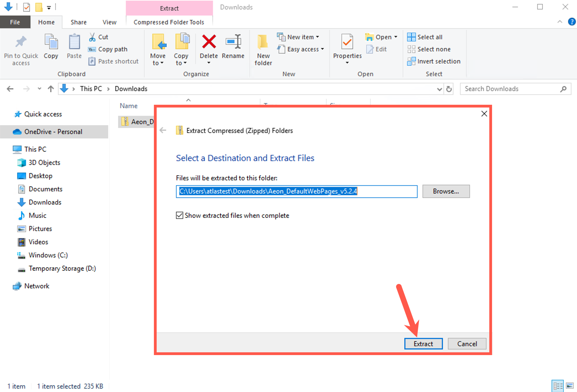Switch to the View tab

tap(109, 22)
